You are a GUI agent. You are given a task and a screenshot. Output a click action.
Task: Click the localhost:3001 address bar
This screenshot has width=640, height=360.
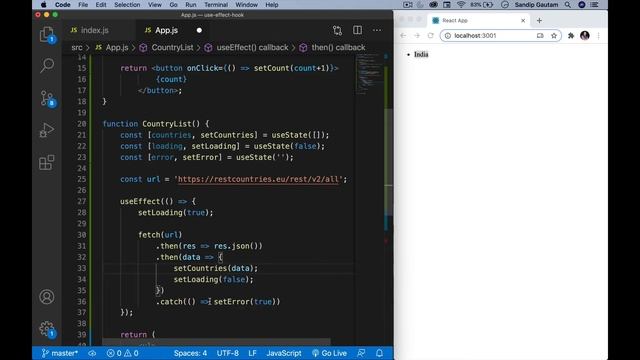[x=500, y=36]
